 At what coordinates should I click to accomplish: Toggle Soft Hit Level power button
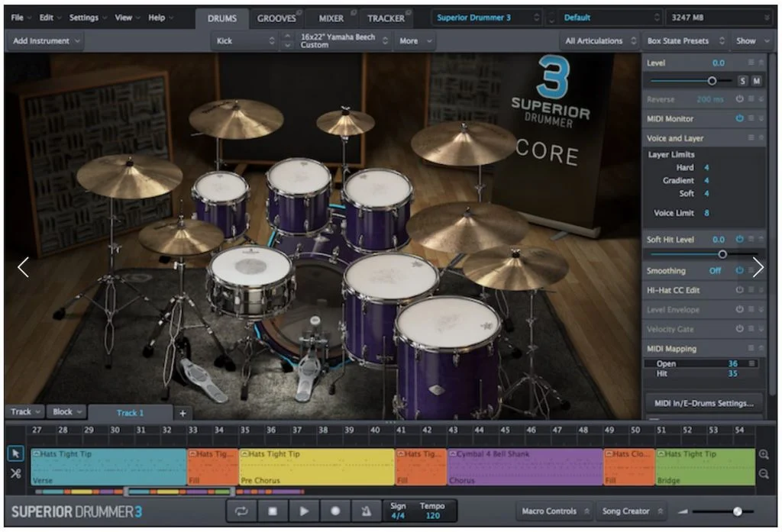pos(739,240)
